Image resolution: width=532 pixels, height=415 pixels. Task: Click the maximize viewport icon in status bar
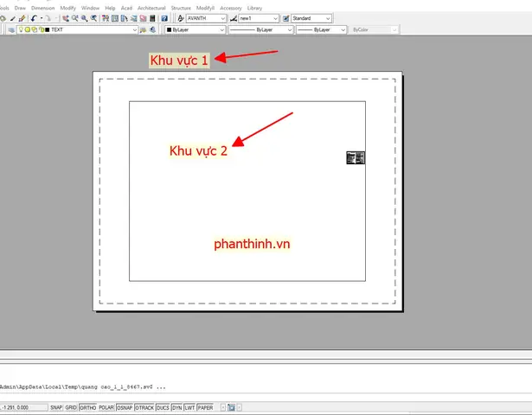(231, 407)
